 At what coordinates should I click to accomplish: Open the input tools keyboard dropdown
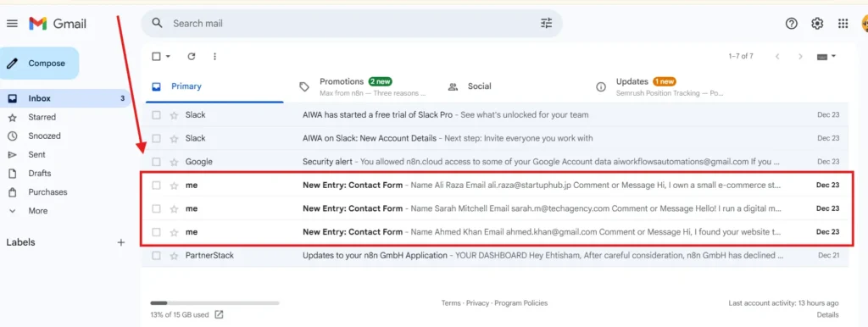(826, 57)
